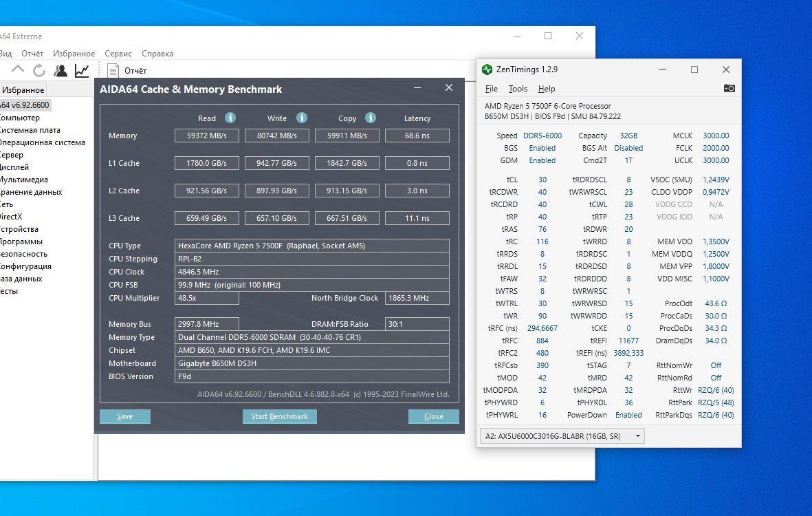This screenshot has width=812, height=516.
Task: Click the Start Benchmark button
Action: click(280, 416)
